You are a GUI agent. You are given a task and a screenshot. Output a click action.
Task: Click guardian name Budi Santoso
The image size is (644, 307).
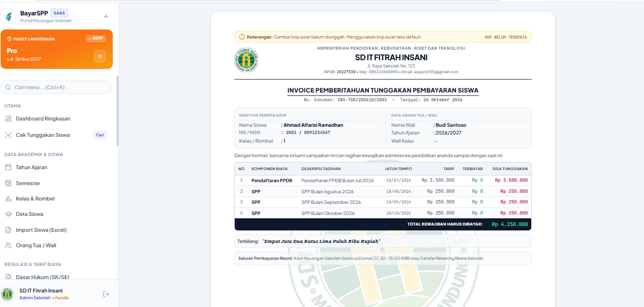tap(451, 125)
